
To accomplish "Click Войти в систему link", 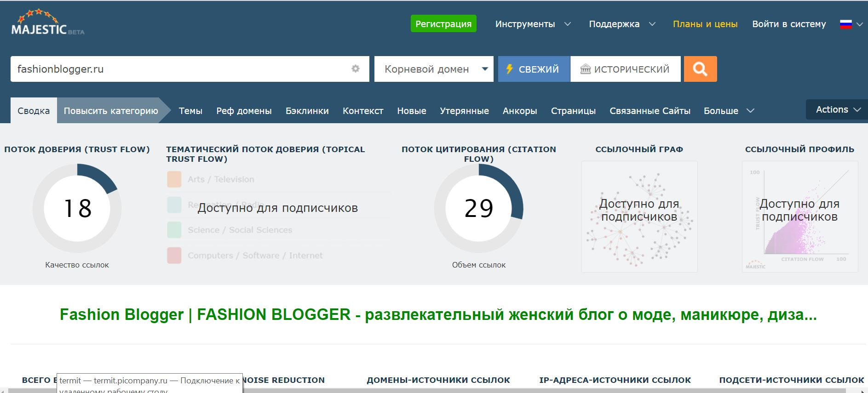I will (789, 24).
